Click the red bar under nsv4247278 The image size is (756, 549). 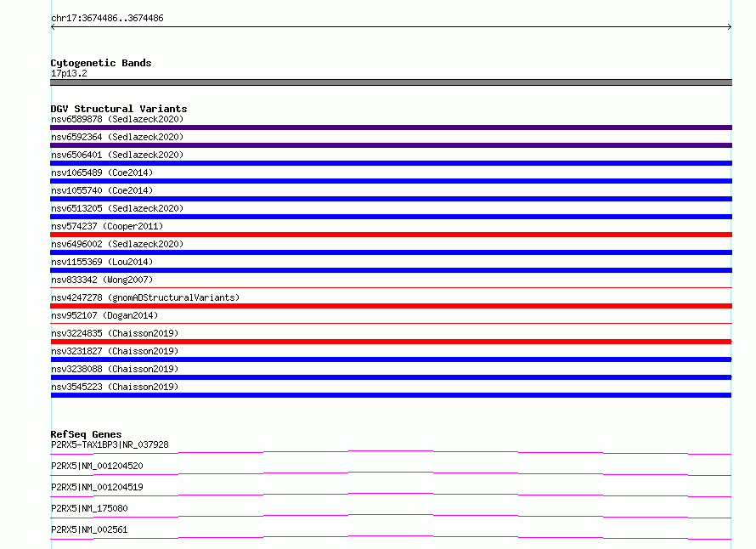pos(391,306)
